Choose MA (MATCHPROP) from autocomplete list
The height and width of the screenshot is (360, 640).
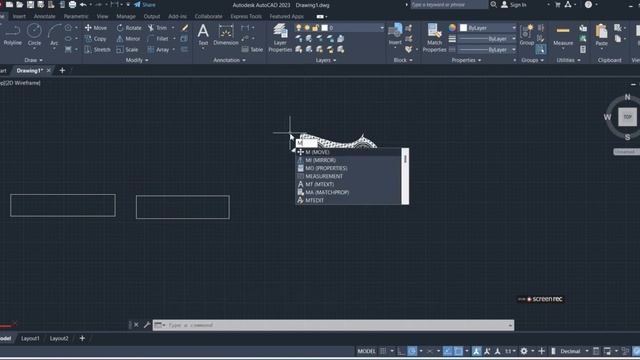pyautogui.click(x=348, y=192)
